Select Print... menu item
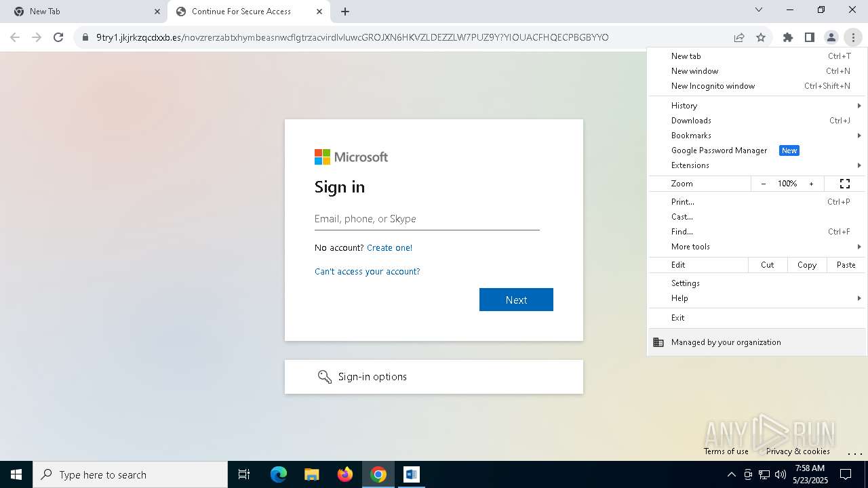The width and height of the screenshot is (868, 488). coord(757,202)
